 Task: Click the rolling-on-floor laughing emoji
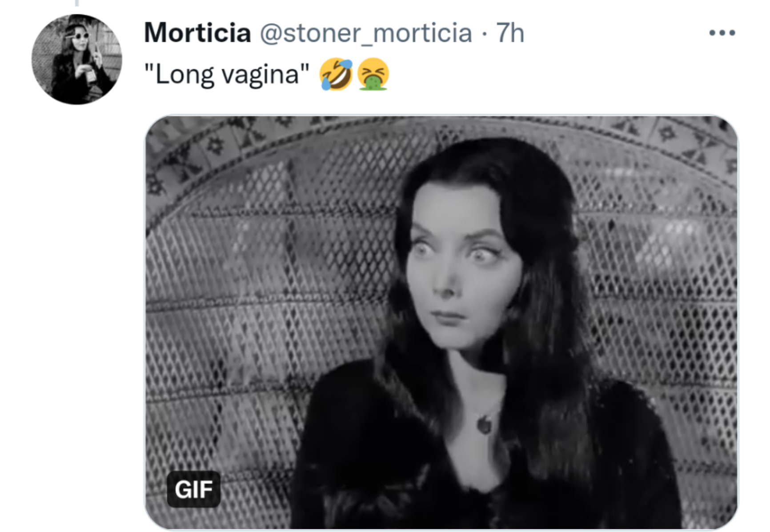pos(336,74)
